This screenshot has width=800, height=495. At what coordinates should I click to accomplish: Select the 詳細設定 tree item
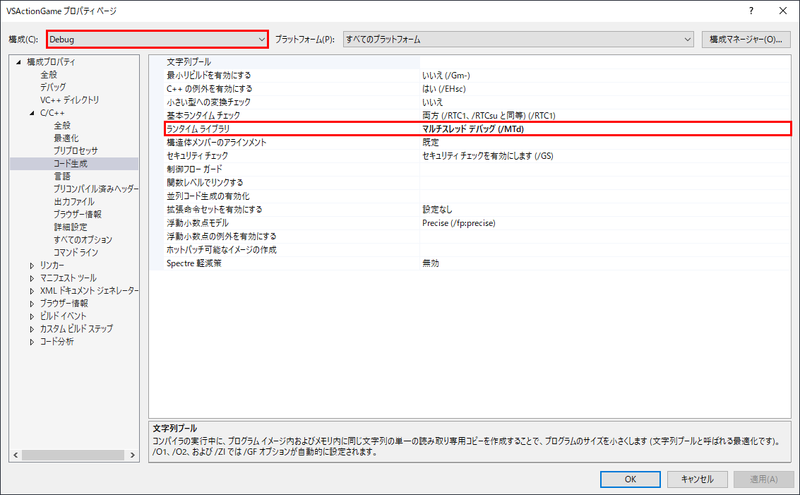[x=70, y=227]
